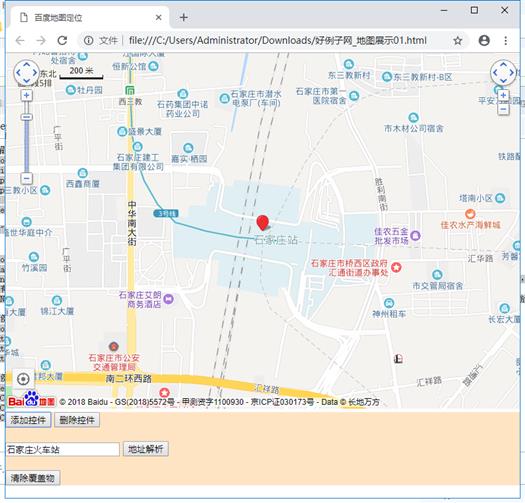
Task: Open a new tab with plus button
Action: pyautogui.click(x=183, y=17)
